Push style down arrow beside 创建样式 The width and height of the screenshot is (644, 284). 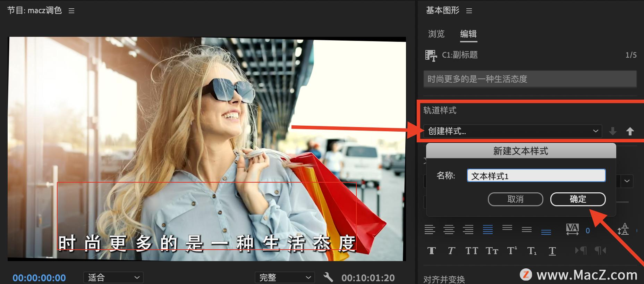pos(613,131)
